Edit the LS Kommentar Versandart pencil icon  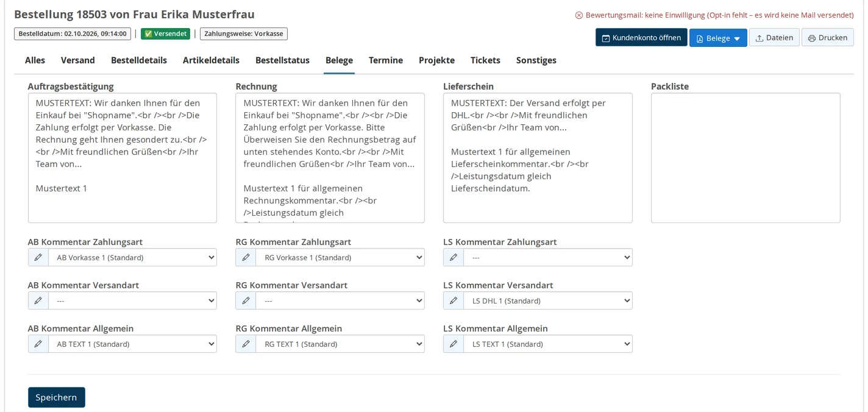[x=454, y=300]
